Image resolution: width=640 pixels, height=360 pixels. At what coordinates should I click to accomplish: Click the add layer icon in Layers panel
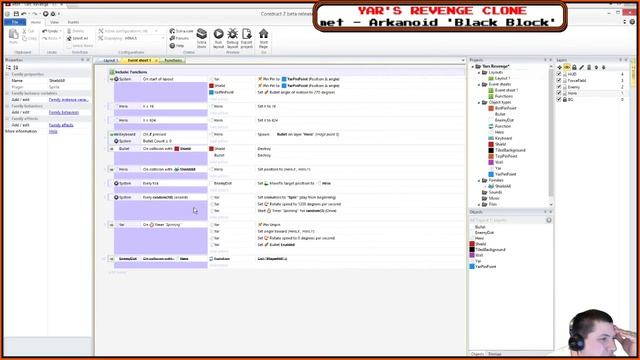[560, 67]
